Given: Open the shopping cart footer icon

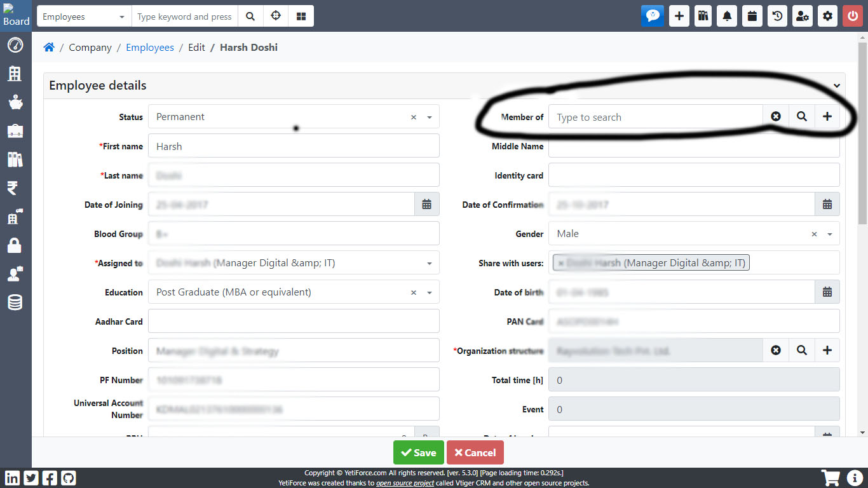Looking at the screenshot, I should (x=831, y=478).
